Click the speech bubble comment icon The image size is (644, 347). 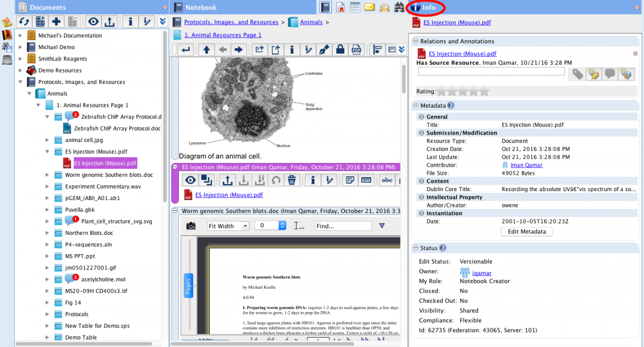pyautogui.click(x=609, y=74)
